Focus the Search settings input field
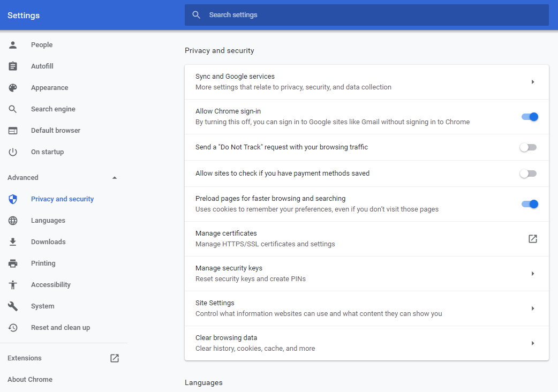Screen dimensions: 558x392 366,15
